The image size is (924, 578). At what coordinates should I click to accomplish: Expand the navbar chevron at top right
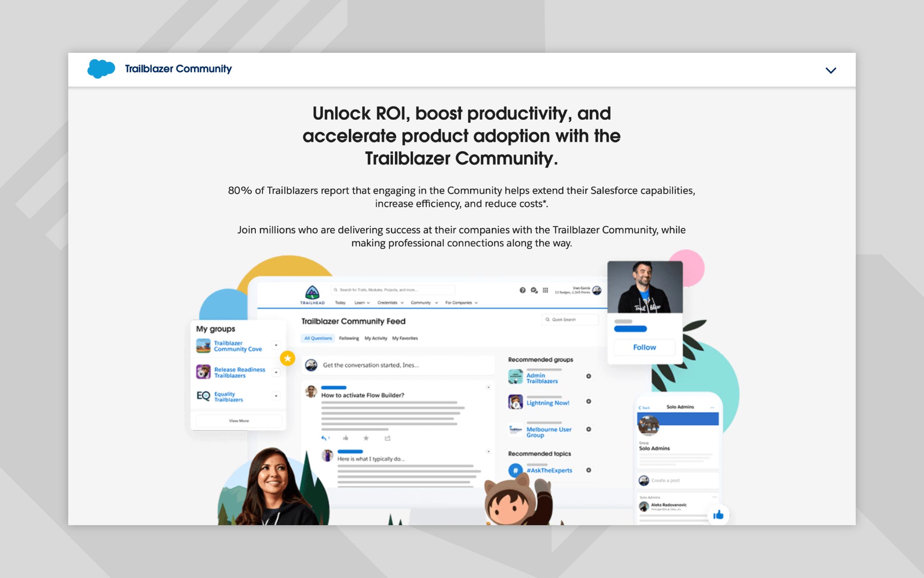click(830, 70)
